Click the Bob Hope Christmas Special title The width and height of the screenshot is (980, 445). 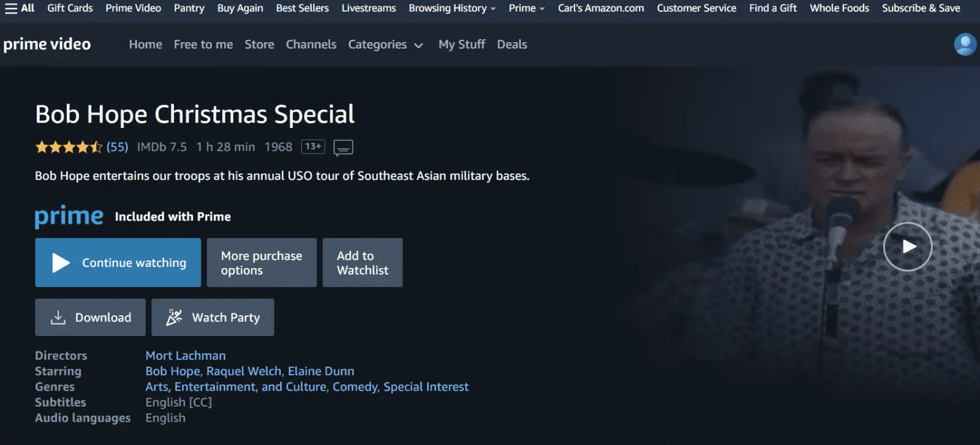pyautogui.click(x=195, y=114)
